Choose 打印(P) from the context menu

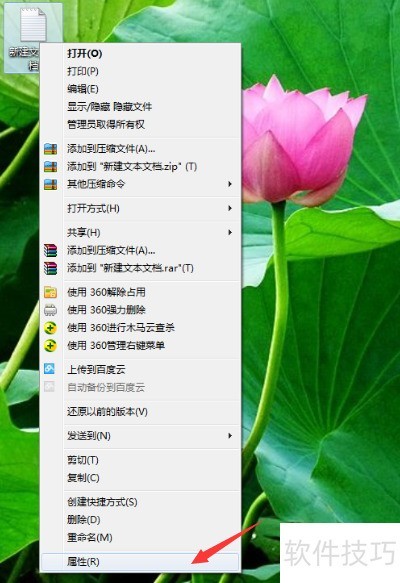point(140,71)
